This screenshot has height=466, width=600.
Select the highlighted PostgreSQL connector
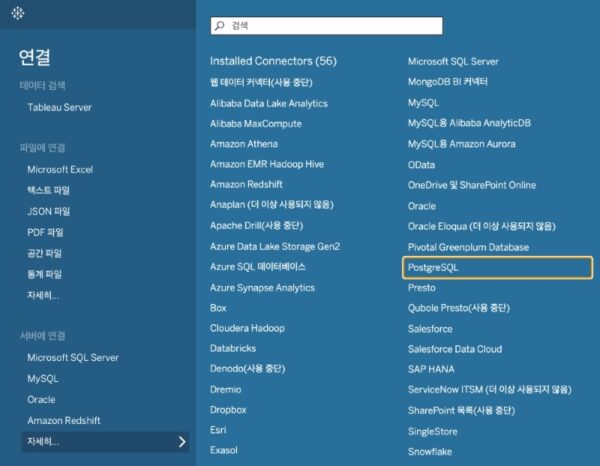pos(497,268)
